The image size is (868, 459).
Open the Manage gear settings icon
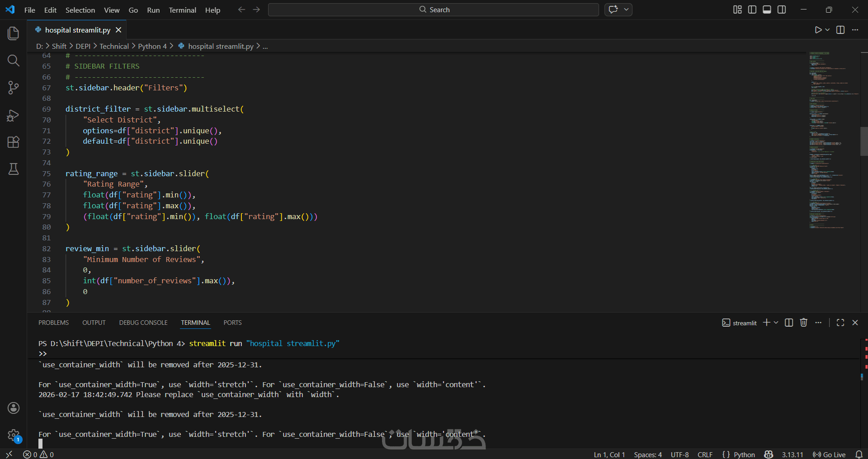point(14,436)
